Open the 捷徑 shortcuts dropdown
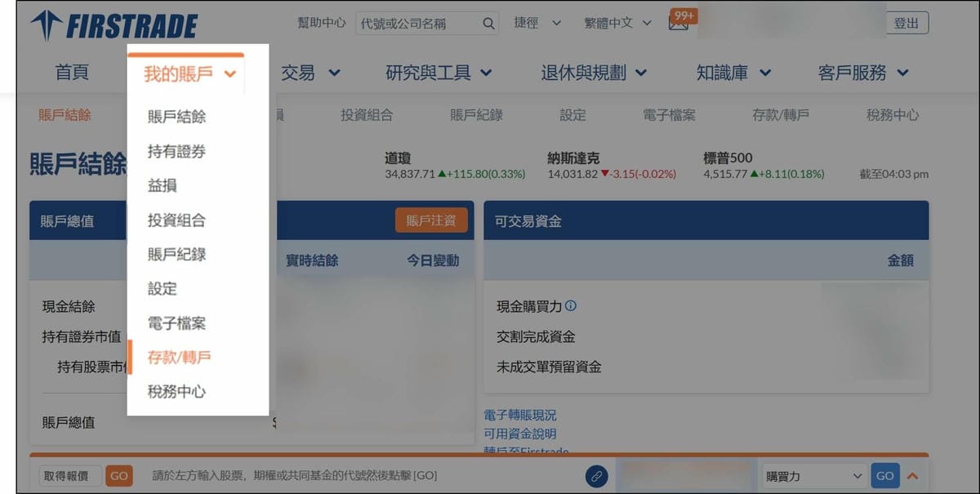 537,23
